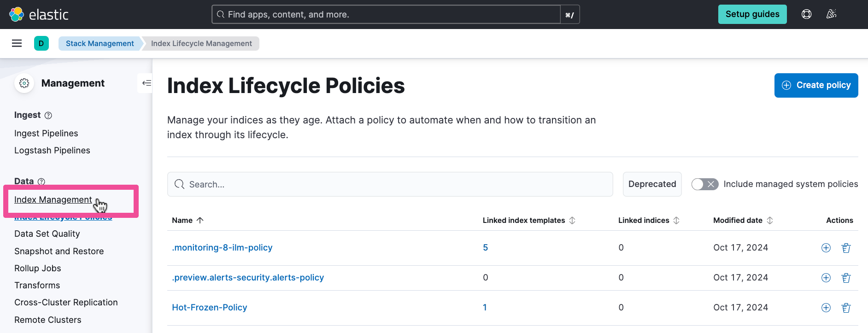Open the space selector D avatar
Image resolution: width=868 pixels, height=333 pixels.
click(x=41, y=43)
